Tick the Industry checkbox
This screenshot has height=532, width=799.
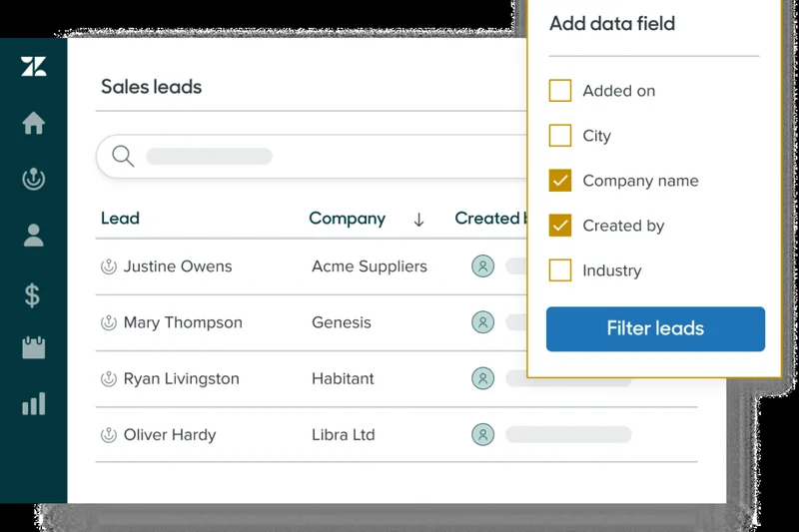[560, 270]
